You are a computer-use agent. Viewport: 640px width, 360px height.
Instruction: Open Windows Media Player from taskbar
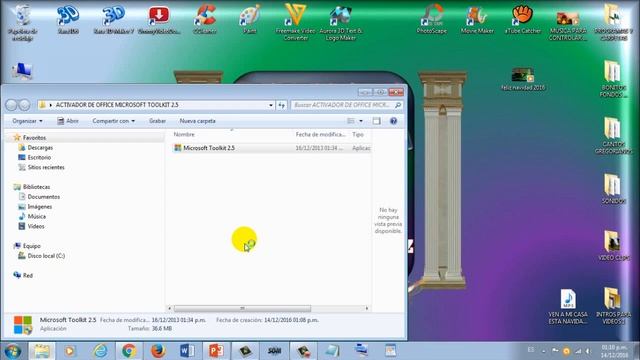coord(70,351)
